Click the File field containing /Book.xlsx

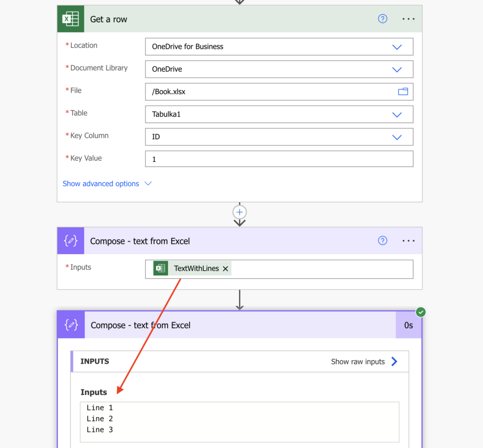click(279, 92)
